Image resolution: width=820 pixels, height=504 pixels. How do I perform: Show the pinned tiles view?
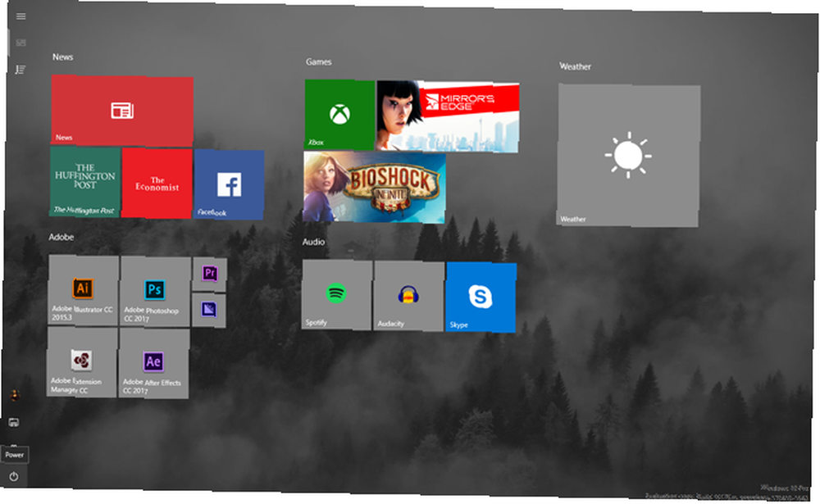[21, 43]
